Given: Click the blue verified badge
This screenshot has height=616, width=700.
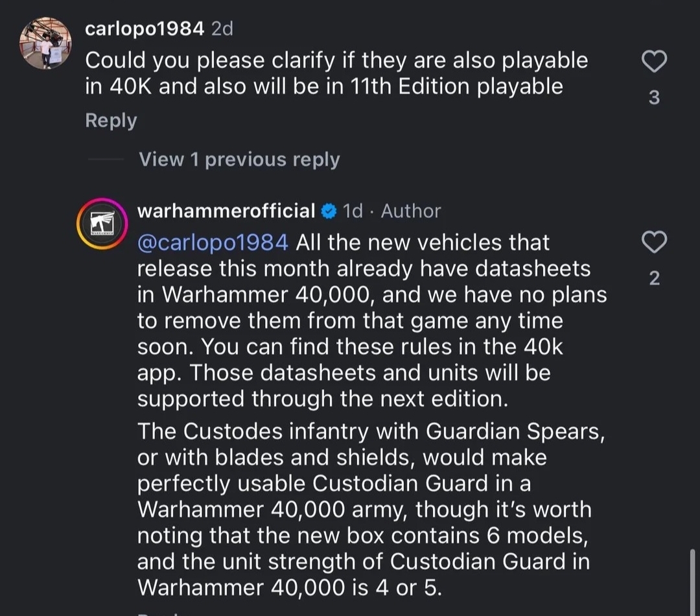Looking at the screenshot, I should [329, 211].
